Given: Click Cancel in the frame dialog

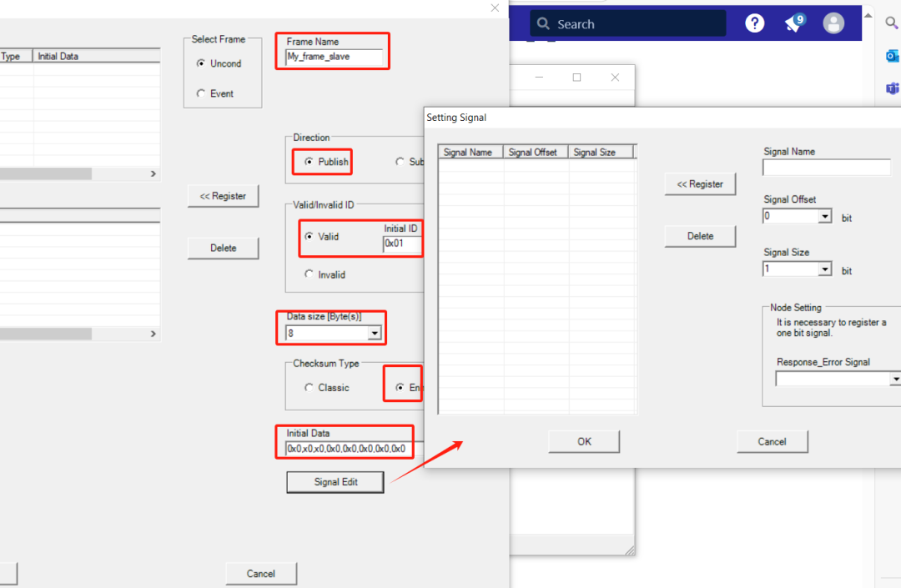Looking at the screenshot, I should coord(261,574).
